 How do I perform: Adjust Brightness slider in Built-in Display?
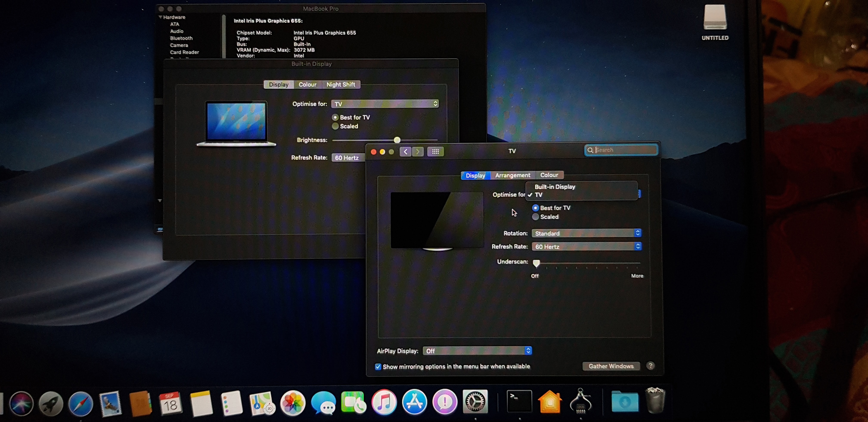[397, 140]
